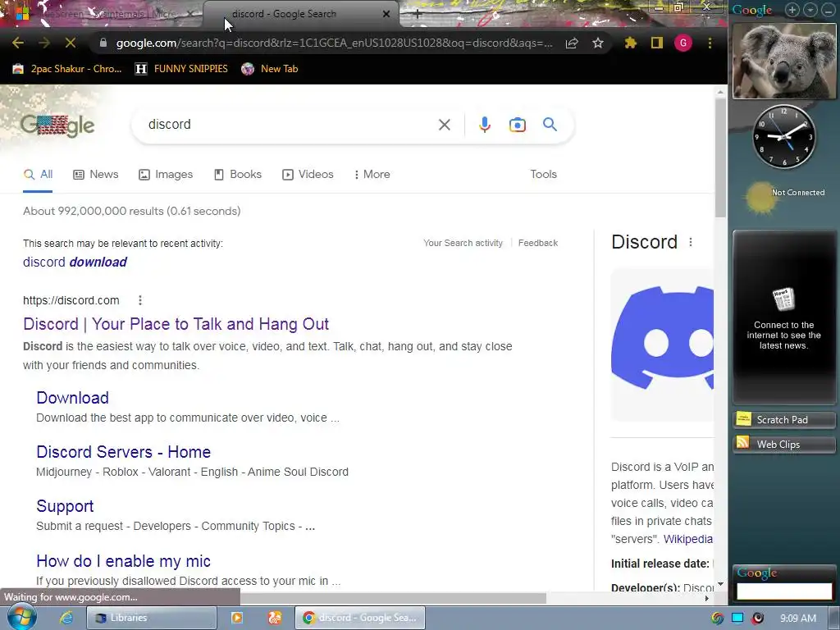Click the Discord logo image thumbnail
Image resolution: width=840 pixels, height=630 pixels.
coord(662,344)
